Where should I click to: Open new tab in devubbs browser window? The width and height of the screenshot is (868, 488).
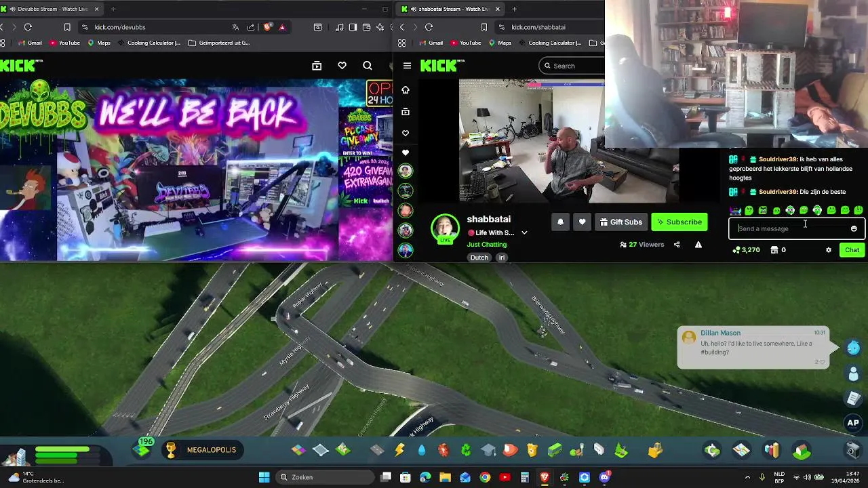coord(113,9)
